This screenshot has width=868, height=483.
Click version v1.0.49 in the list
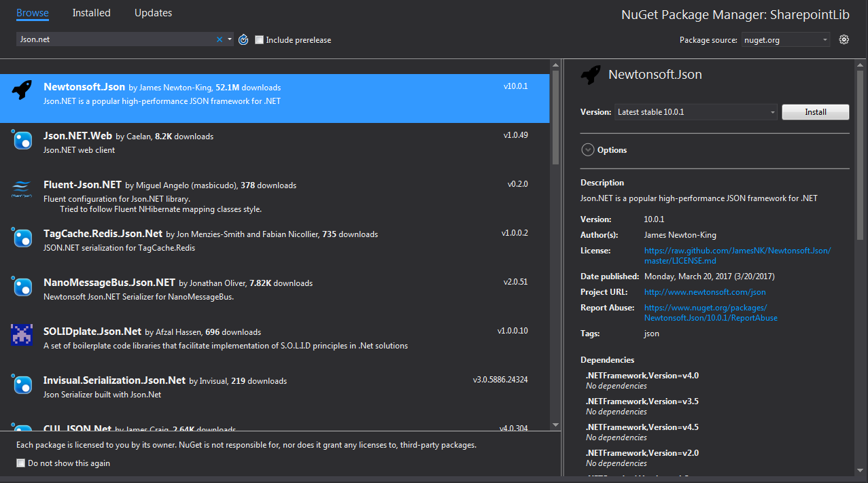(516, 135)
